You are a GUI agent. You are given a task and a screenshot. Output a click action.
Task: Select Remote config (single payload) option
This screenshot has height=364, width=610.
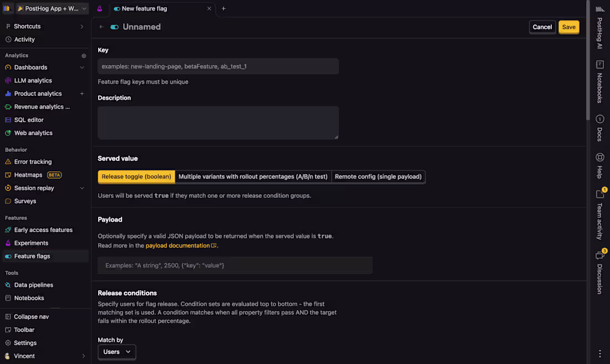pos(378,177)
